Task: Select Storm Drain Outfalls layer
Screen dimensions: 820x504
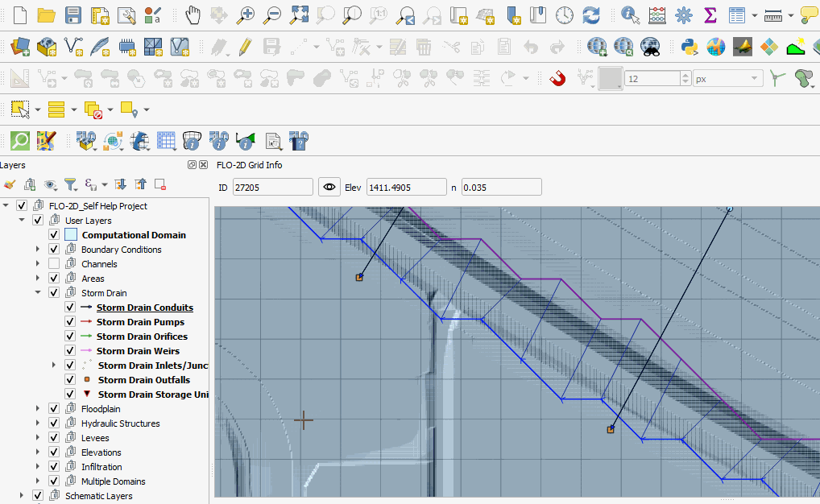Action: point(143,380)
